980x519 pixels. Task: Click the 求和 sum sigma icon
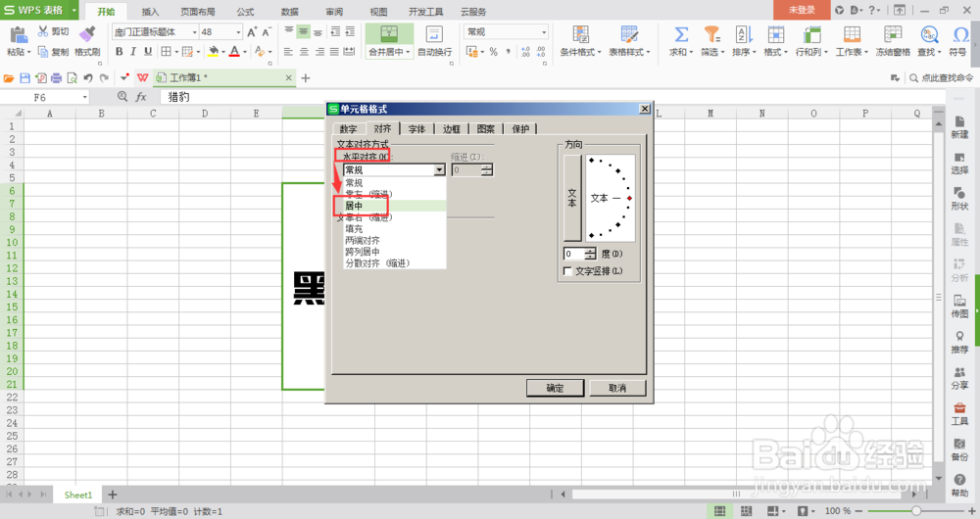click(681, 35)
